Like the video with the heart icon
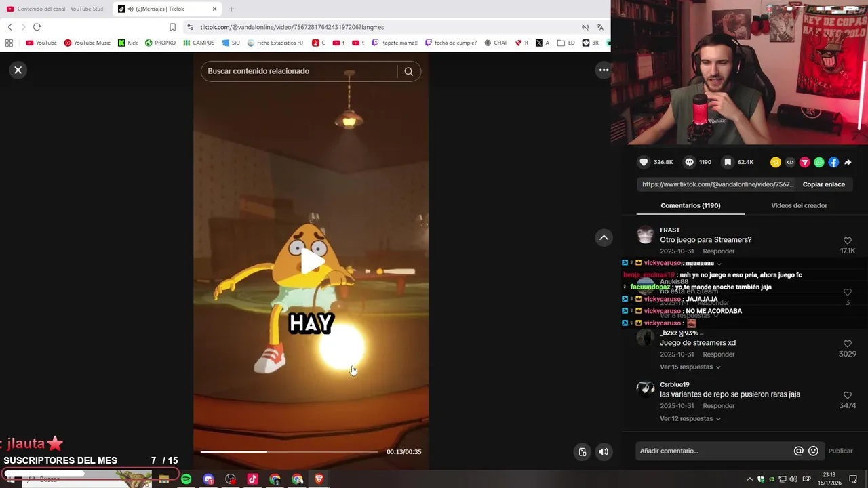The width and height of the screenshot is (868, 488). pyautogui.click(x=644, y=162)
